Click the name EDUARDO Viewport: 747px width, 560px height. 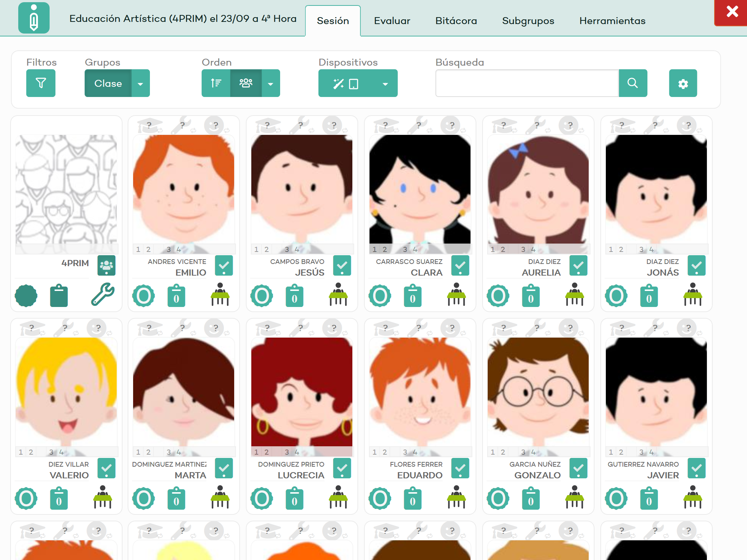coord(419,475)
